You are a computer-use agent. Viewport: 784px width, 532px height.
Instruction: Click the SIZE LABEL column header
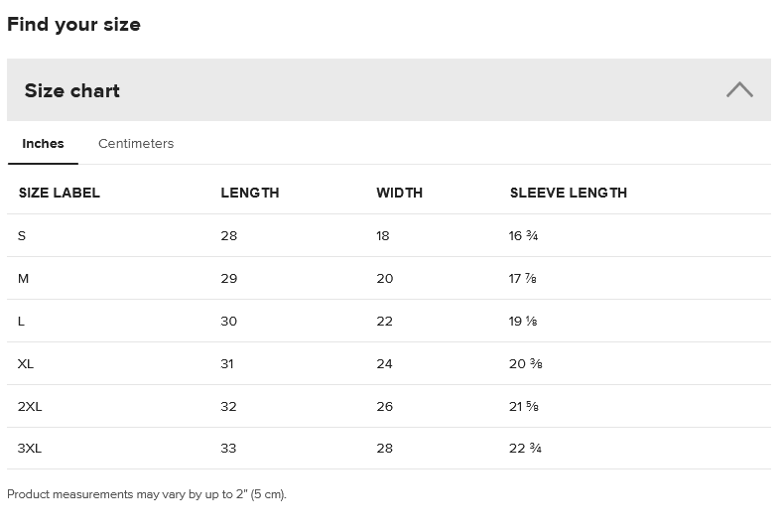tap(60, 193)
